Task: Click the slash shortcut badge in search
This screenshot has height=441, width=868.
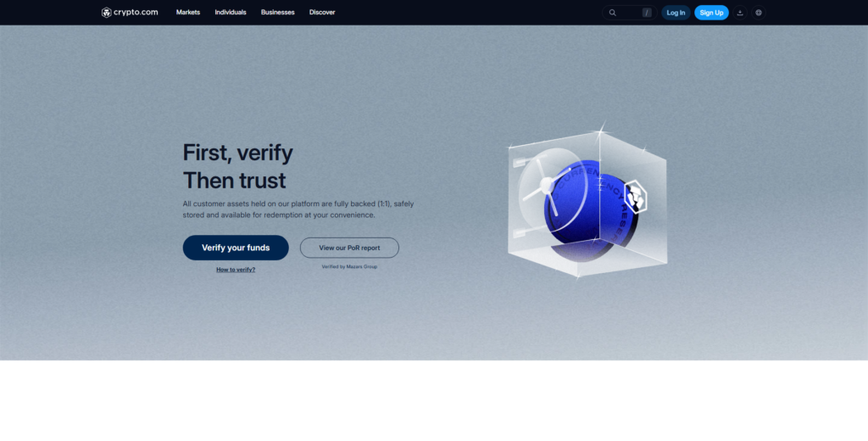Action: click(647, 13)
